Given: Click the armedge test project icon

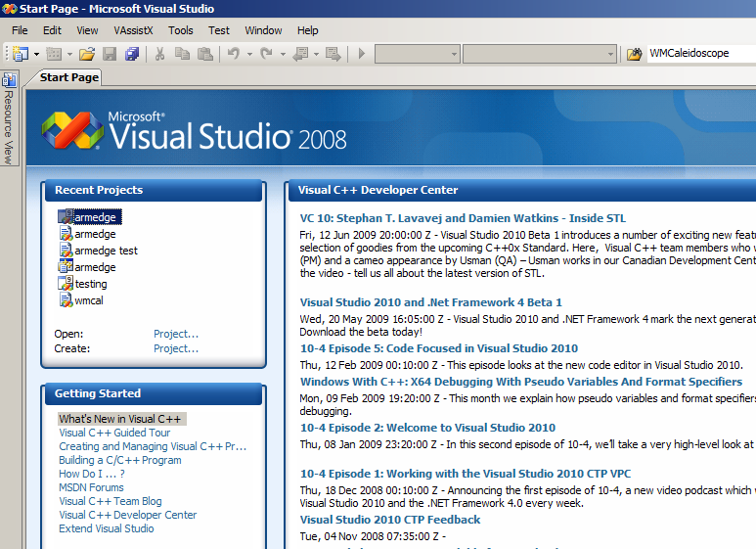Looking at the screenshot, I should point(66,250).
